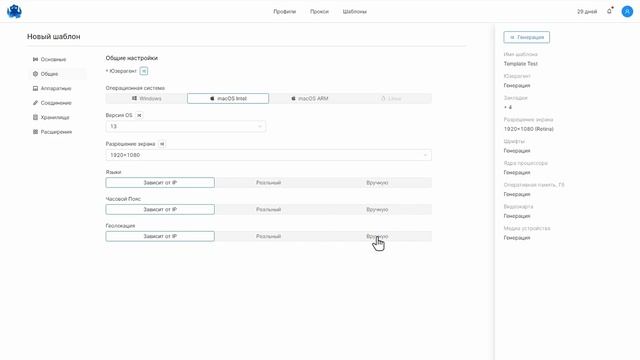Select macOS Intel operating system

pyautogui.click(x=228, y=98)
